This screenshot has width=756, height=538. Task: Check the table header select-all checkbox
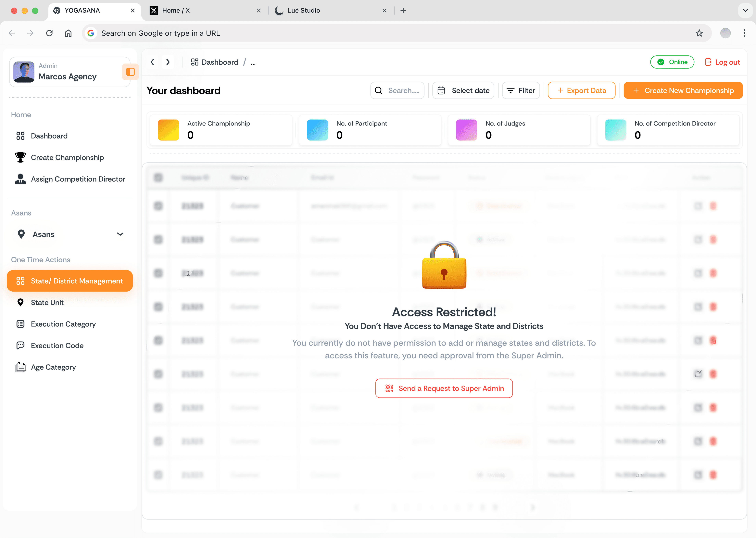click(158, 177)
